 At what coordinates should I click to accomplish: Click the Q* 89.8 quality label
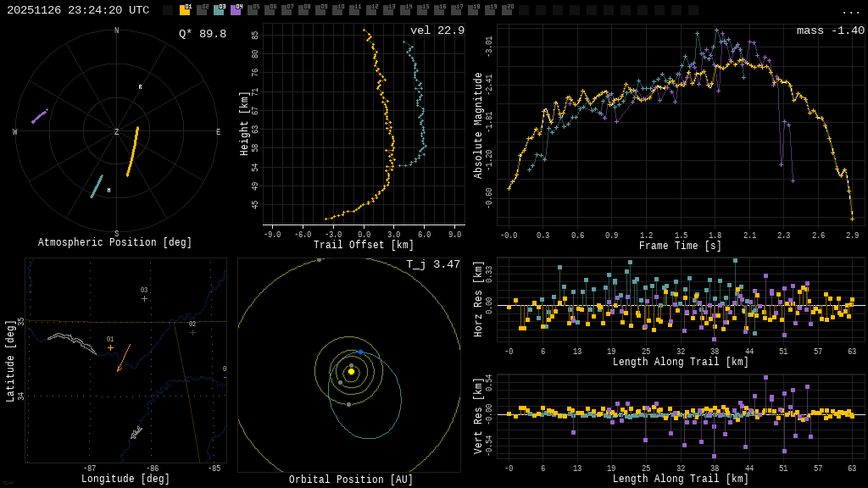(203, 34)
